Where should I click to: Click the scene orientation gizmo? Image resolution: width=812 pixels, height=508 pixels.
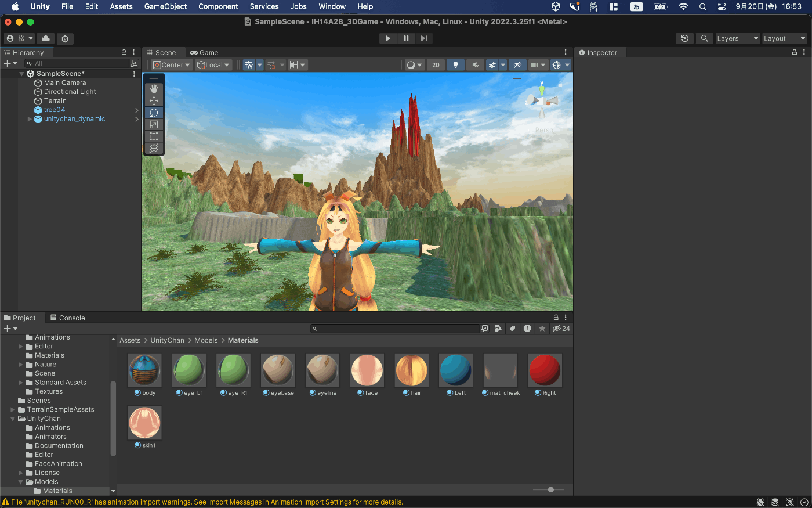[542, 101]
